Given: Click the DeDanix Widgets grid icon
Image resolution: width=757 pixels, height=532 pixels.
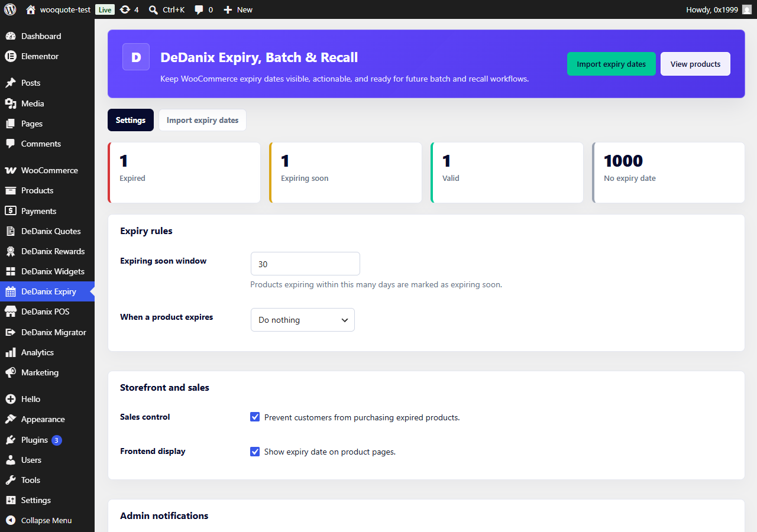Looking at the screenshot, I should click(11, 271).
